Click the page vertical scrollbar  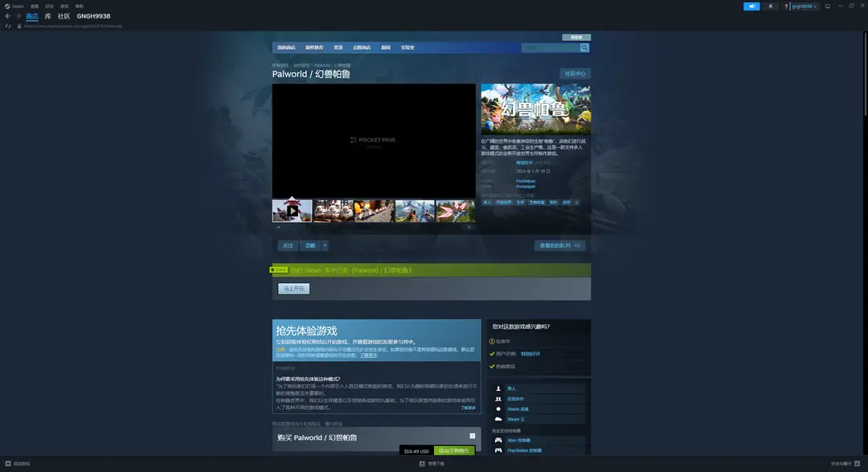[x=864, y=72]
